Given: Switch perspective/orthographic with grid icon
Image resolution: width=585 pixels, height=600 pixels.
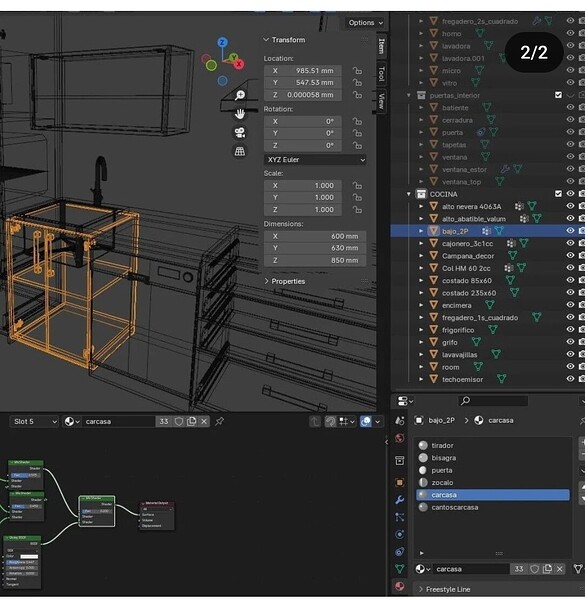Looking at the screenshot, I should (x=240, y=151).
